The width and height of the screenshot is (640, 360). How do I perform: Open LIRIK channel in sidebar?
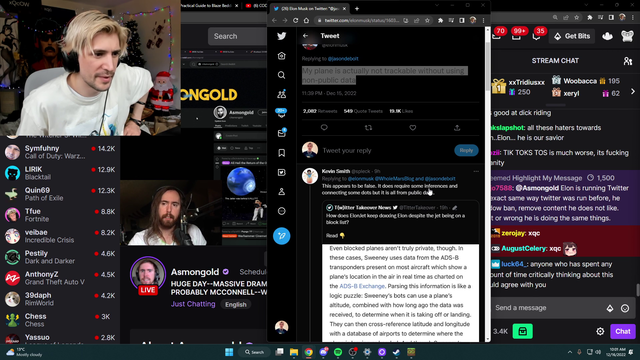pyautogui.click(x=60, y=173)
